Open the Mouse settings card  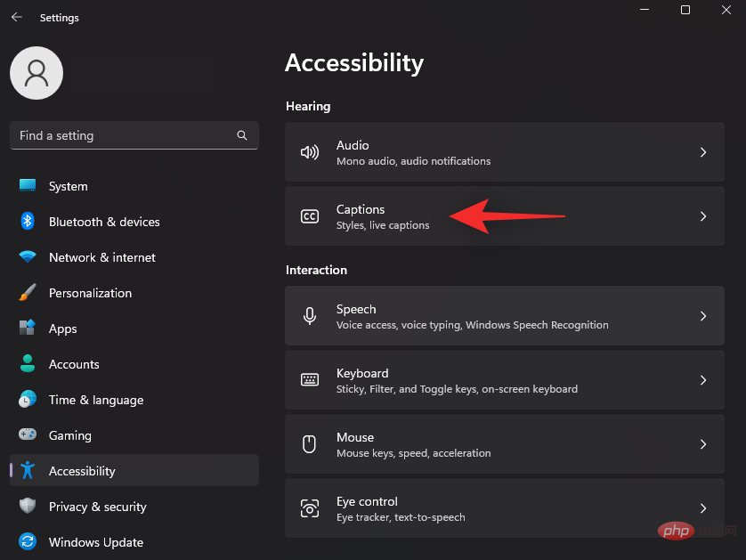pyautogui.click(x=505, y=444)
